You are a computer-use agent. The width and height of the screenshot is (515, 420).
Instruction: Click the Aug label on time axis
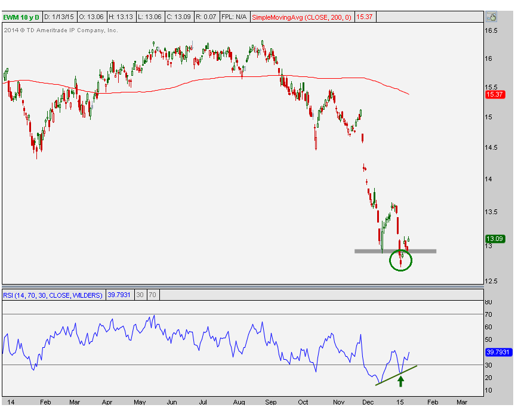point(239,402)
